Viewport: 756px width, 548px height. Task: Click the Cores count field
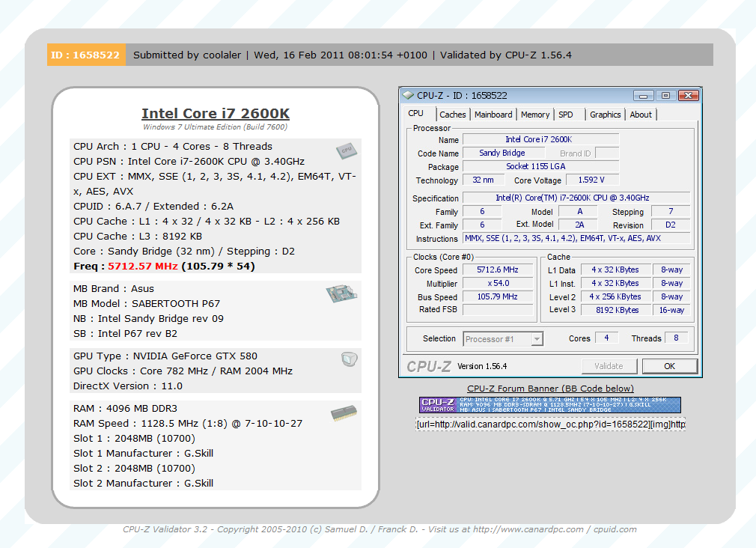click(608, 338)
